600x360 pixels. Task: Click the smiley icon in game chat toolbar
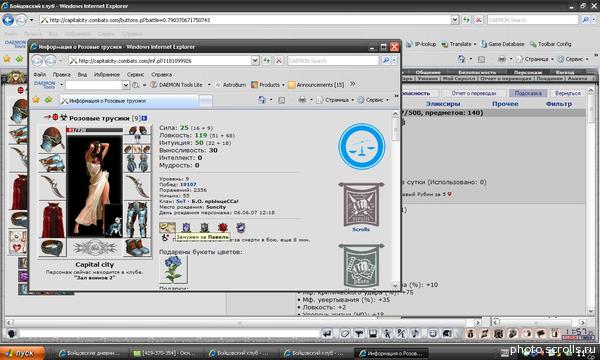coord(433,334)
